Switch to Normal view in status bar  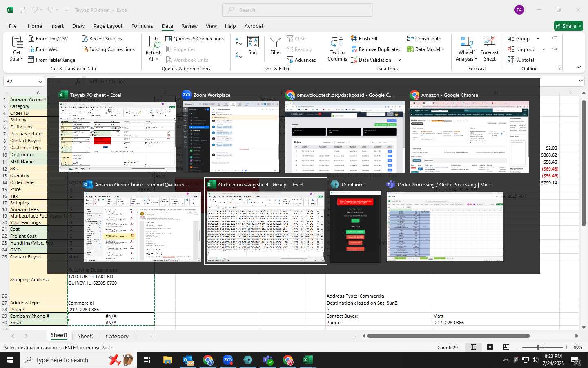tap(474, 347)
